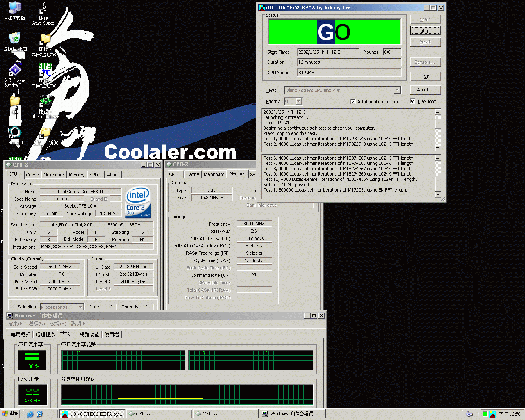Open the Processor Selection dropdown in CPU-Z
The height and width of the screenshot is (420, 525).
pos(80,307)
